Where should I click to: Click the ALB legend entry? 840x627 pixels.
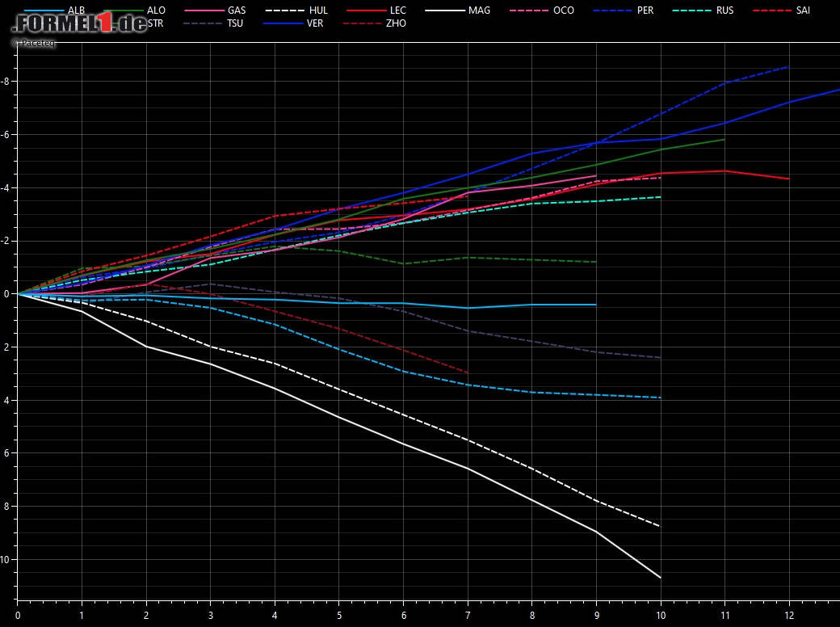tap(55, 11)
